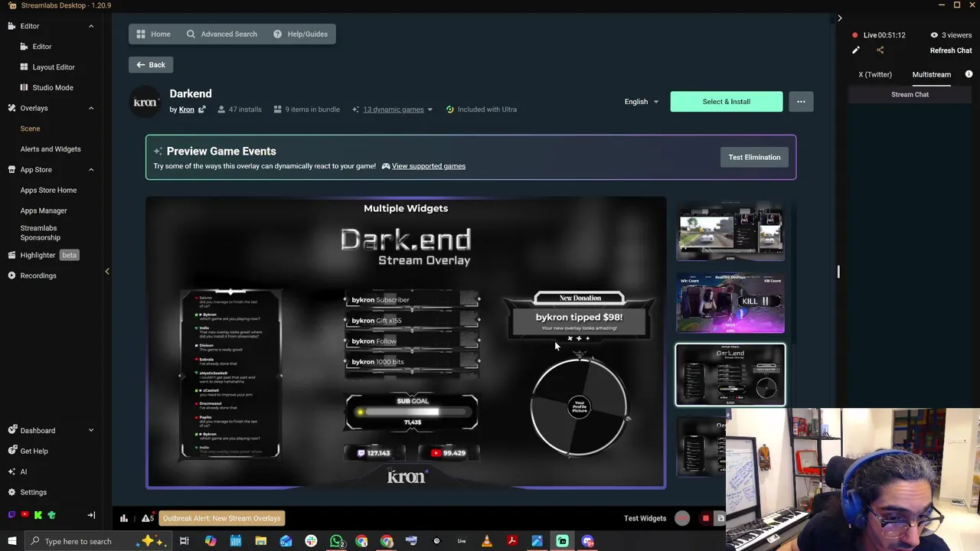Screen dimensions: 980x551
Task: Open Studio Mode from the sidebar
Action: point(53,87)
